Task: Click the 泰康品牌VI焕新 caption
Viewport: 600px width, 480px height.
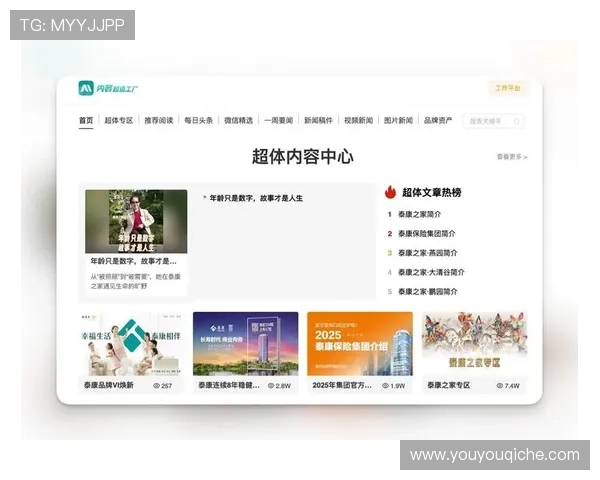Action: click(x=109, y=385)
